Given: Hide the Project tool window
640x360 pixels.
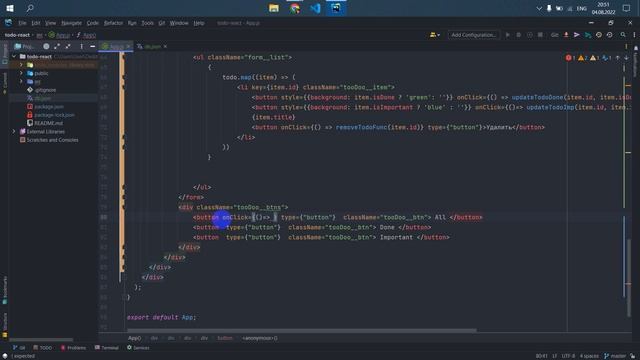Looking at the screenshot, I should pyautogui.click(x=93, y=47).
